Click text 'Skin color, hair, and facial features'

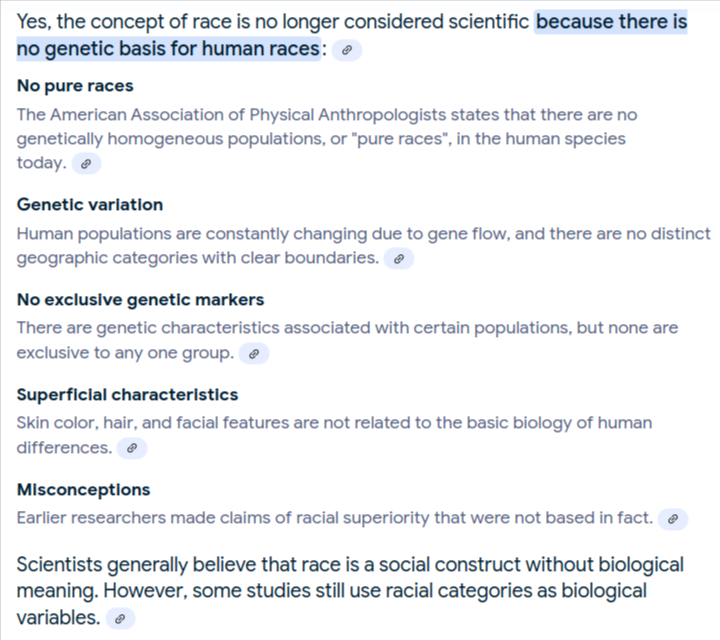(152, 423)
